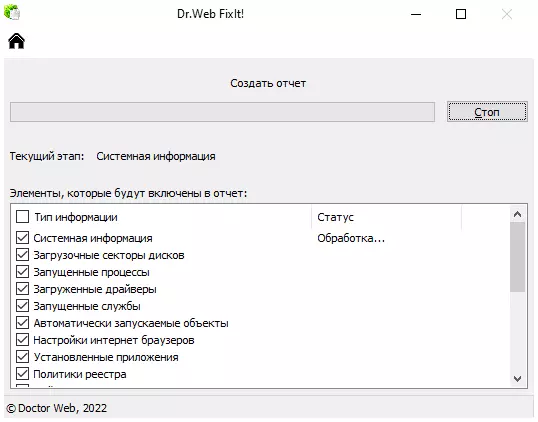Click the scroll up arrow of list
Image resolution: width=538 pixels, height=422 pixels.
coord(517,214)
